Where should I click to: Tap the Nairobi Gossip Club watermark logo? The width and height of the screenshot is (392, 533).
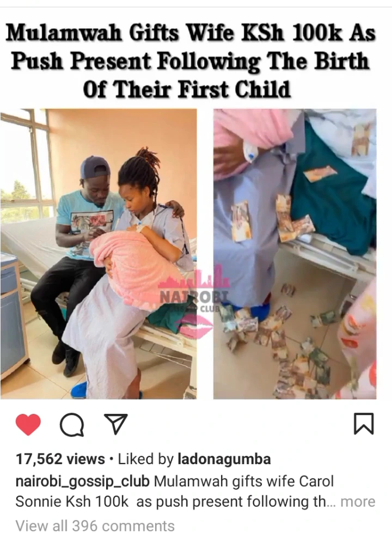click(x=194, y=292)
